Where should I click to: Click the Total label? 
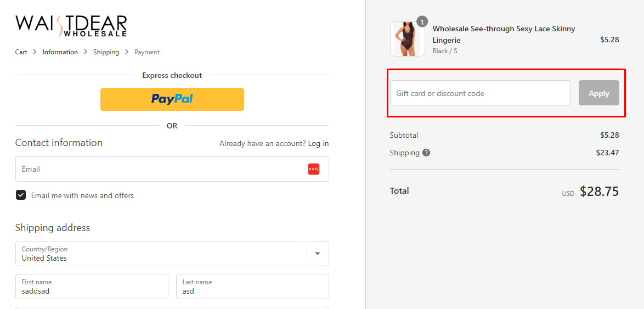click(x=399, y=190)
